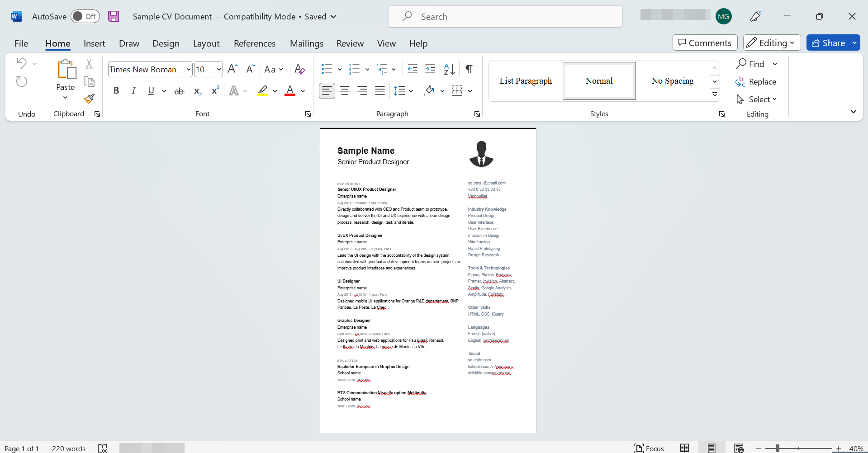This screenshot has height=453, width=868.
Task: Open the References tab
Action: (x=254, y=43)
